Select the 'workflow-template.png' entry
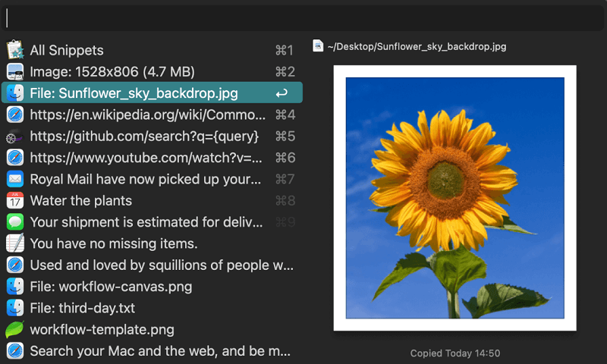The image size is (607, 364). 102,330
